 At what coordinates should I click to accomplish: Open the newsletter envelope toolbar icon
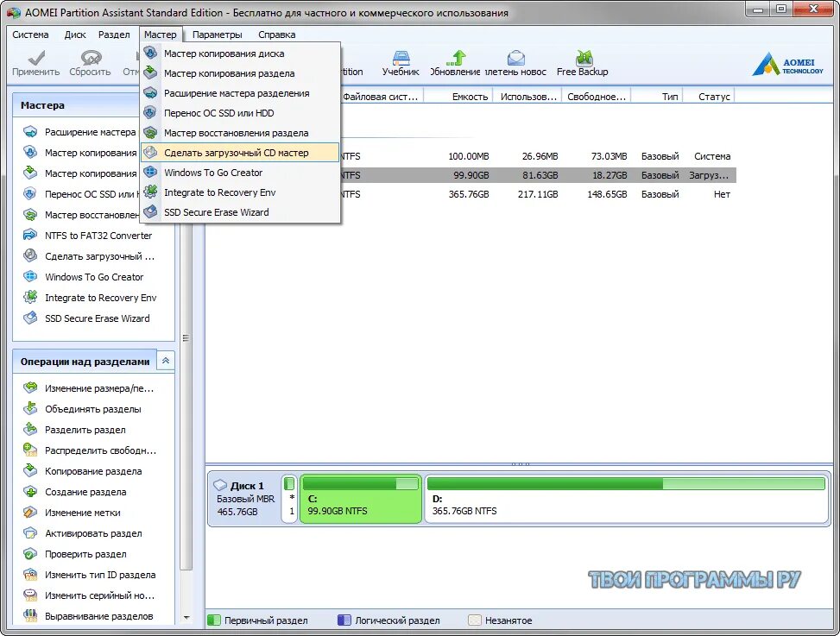click(515, 58)
